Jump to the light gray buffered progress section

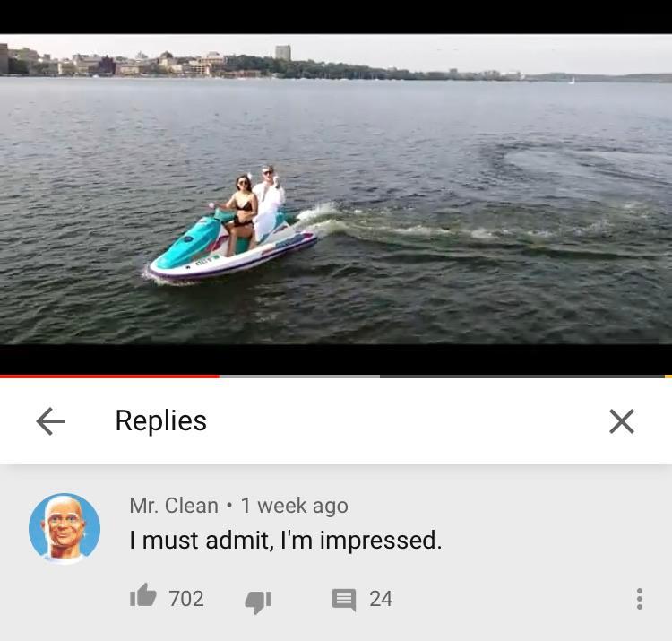click(299, 377)
